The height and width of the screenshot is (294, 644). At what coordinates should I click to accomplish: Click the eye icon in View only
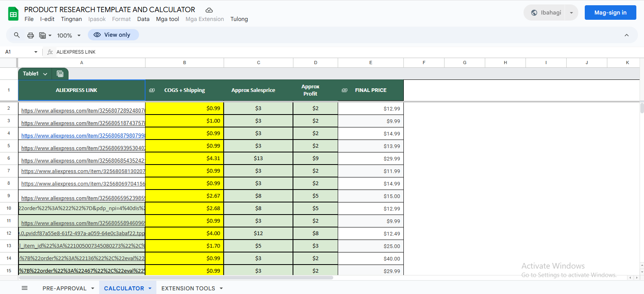pos(97,35)
